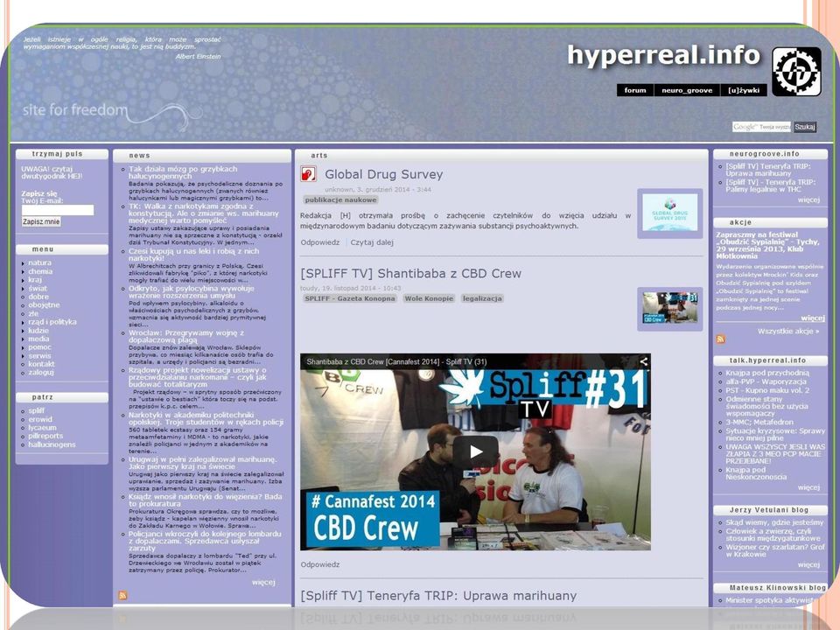Click the video share icon
This screenshot has width=840, height=630.
point(643,361)
